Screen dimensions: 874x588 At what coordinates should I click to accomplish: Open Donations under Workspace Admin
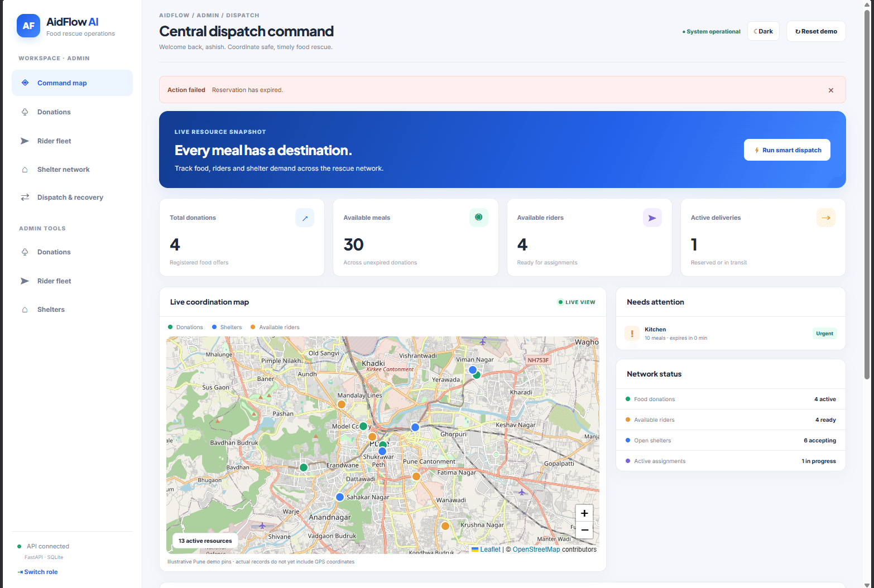[72, 112]
